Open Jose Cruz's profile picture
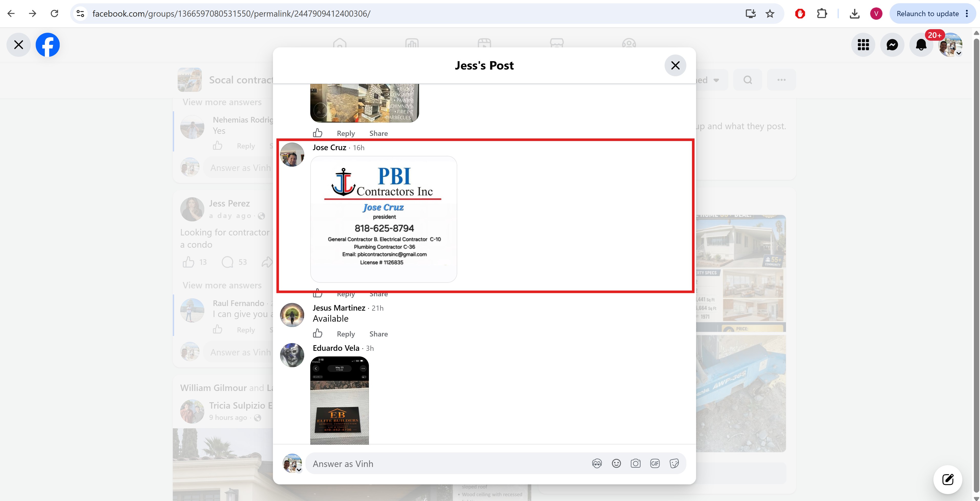 pos(292,155)
